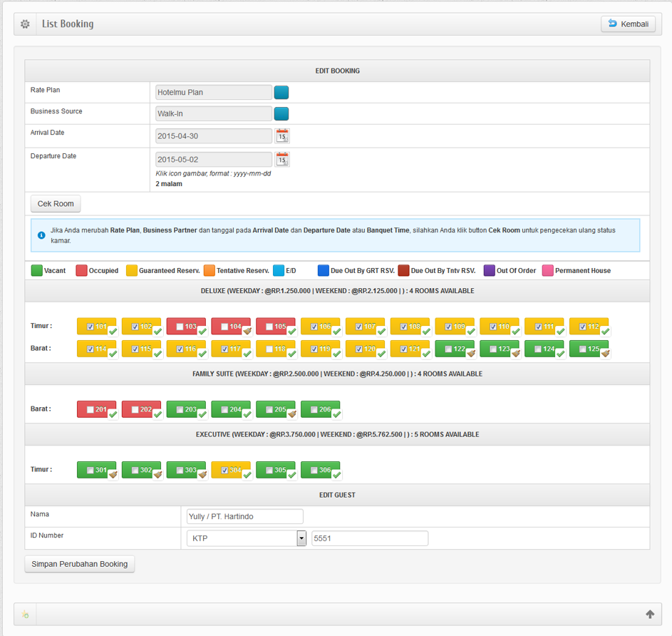Click the Kembali back button
Screen dimensions: 672x636
(x=628, y=24)
